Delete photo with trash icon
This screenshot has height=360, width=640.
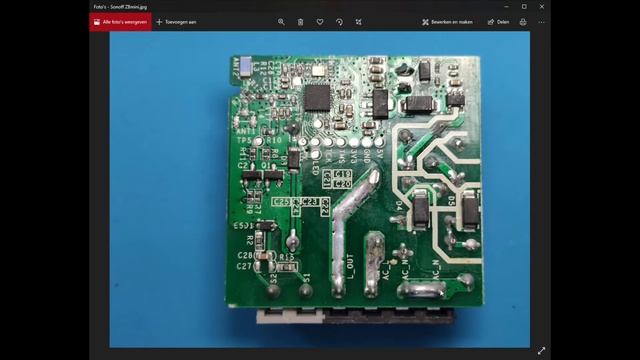[300, 22]
